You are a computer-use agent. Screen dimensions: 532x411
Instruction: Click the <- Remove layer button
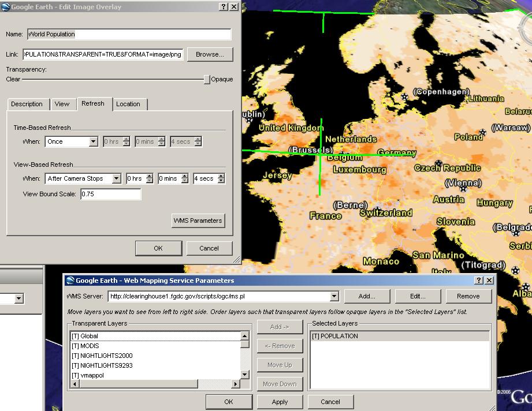point(280,346)
